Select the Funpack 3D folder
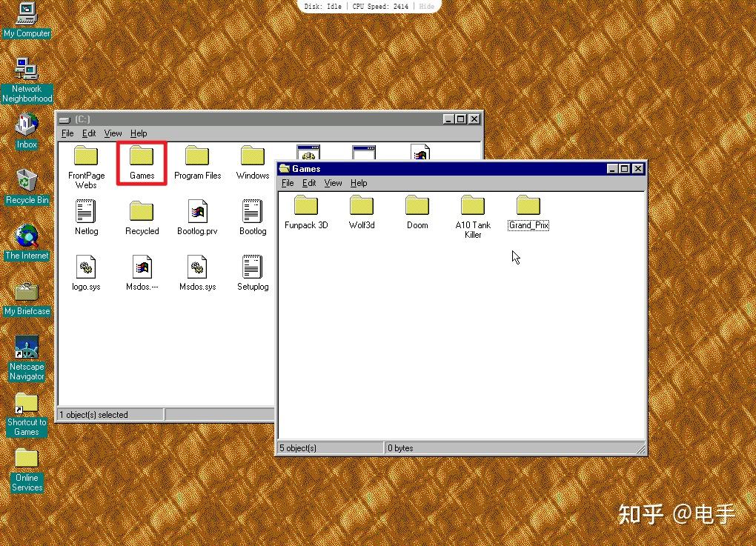This screenshot has height=546, width=756. coord(305,207)
